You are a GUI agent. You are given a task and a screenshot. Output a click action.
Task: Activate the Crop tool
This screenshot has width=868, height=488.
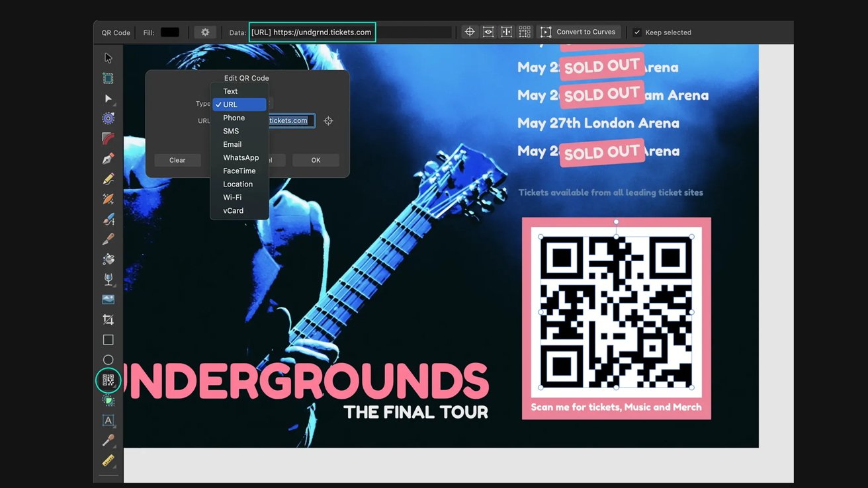coord(108,320)
